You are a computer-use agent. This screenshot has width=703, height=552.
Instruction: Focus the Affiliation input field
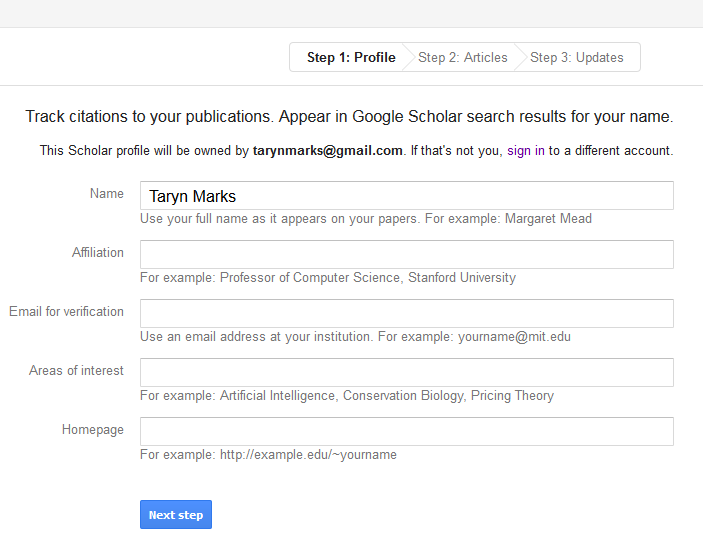point(407,254)
